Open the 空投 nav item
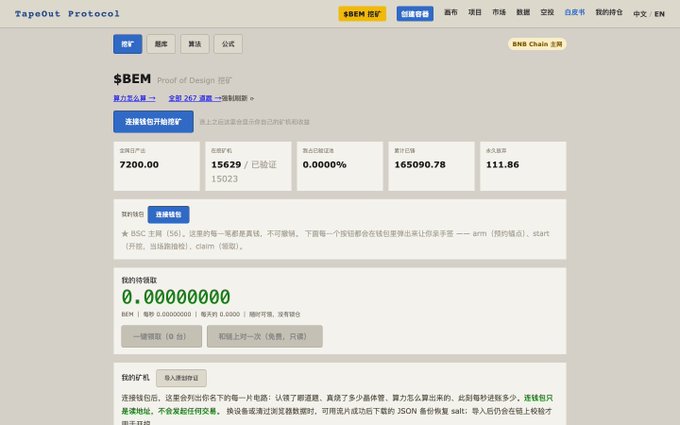 pyautogui.click(x=547, y=13)
